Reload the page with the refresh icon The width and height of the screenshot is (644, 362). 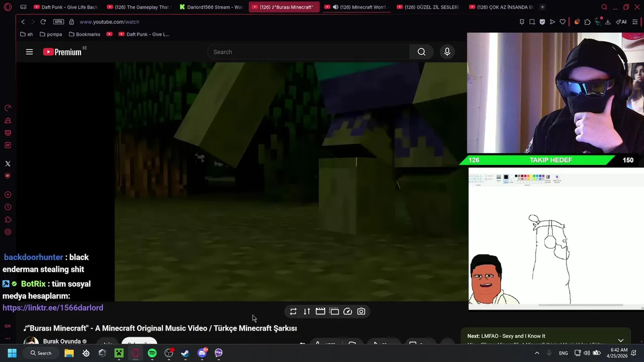43,22
